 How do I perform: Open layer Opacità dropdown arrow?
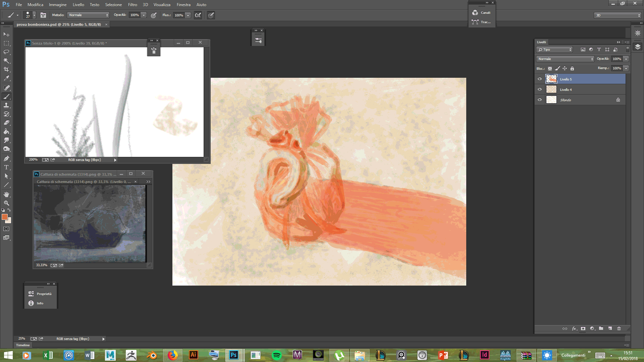[626, 59]
